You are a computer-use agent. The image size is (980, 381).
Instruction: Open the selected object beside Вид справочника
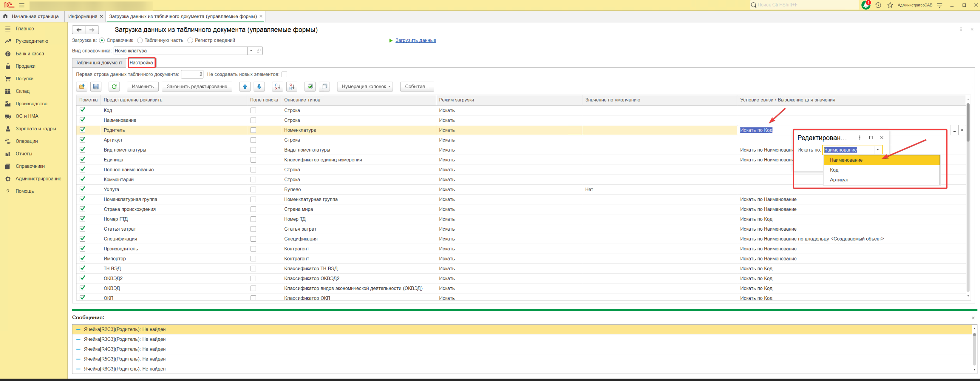[259, 51]
